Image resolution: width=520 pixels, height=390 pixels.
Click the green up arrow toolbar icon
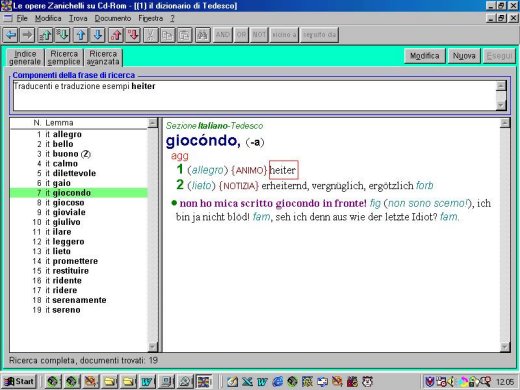(x=46, y=35)
